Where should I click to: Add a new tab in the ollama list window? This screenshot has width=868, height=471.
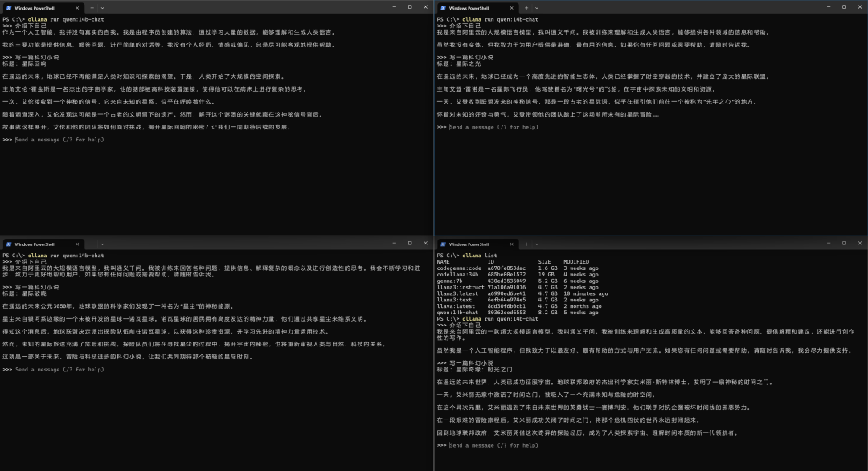526,244
